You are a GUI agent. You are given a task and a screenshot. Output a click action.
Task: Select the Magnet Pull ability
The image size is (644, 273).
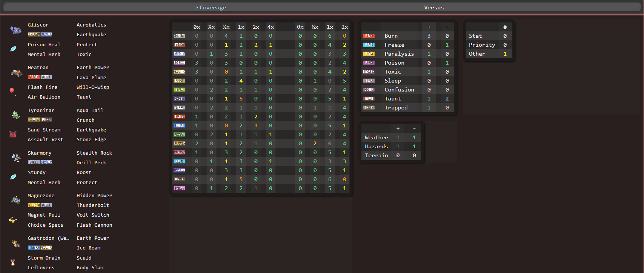pos(44,215)
